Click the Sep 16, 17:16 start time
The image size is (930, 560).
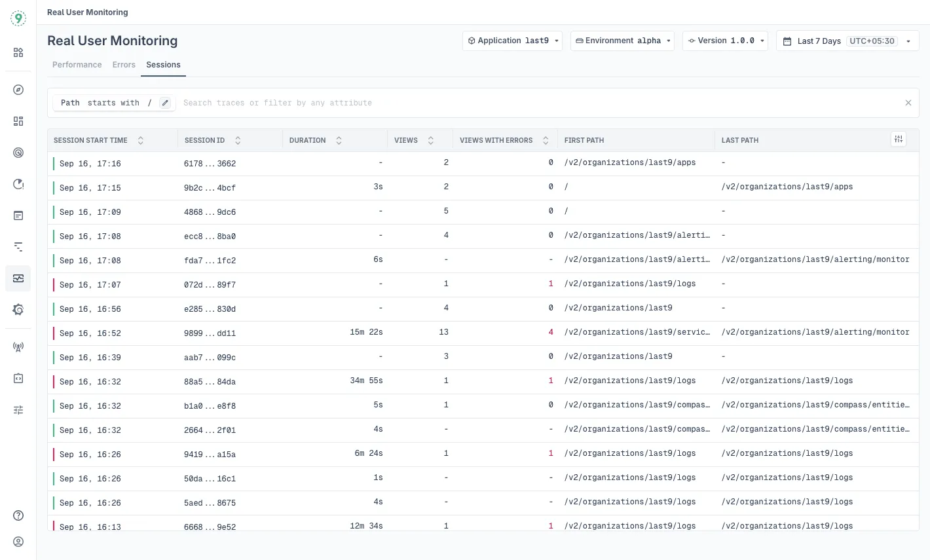(90, 164)
